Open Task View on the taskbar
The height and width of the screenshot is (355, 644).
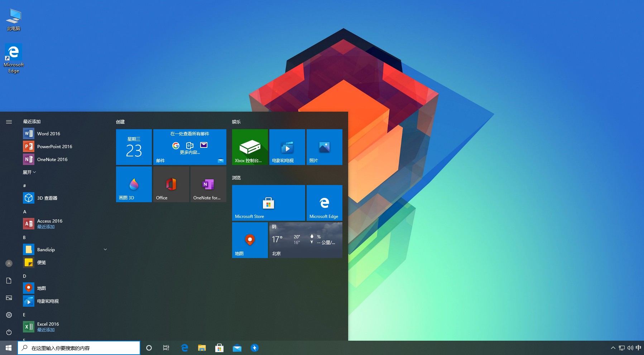tap(166, 348)
